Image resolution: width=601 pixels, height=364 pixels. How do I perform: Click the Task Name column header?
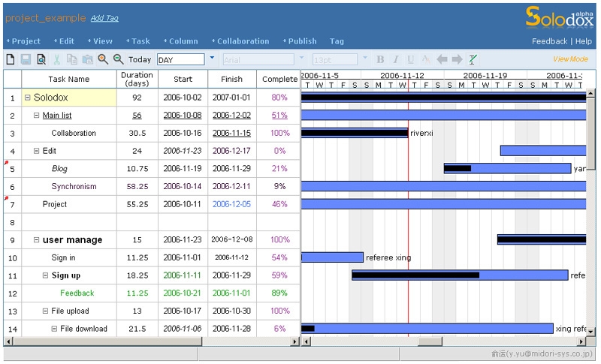[x=69, y=80]
